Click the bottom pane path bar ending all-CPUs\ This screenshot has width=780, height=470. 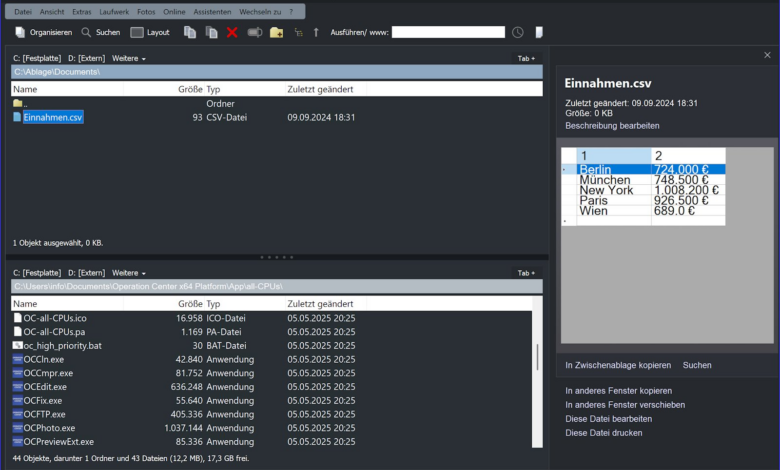click(x=277, y=286)
